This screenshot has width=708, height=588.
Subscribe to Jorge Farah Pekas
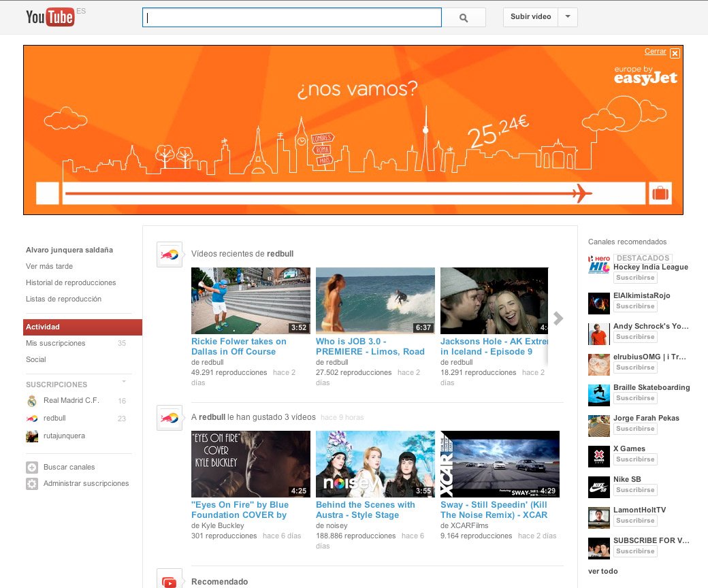pyautogui.click(x=635, y=429)
